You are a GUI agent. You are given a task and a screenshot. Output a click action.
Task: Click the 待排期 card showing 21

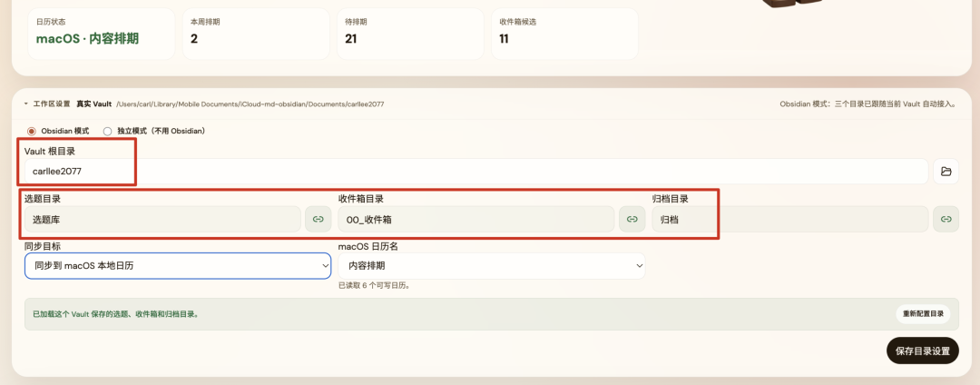click(410, 34)
